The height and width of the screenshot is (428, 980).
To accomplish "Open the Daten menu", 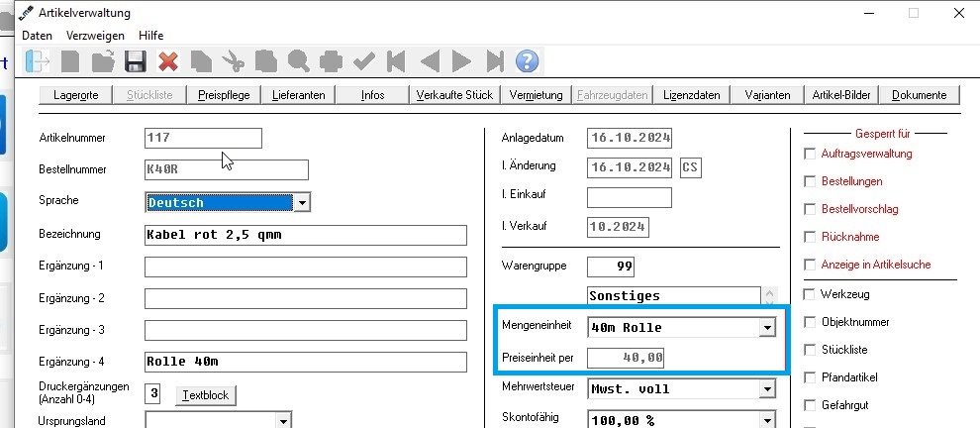I will [37, 36].
